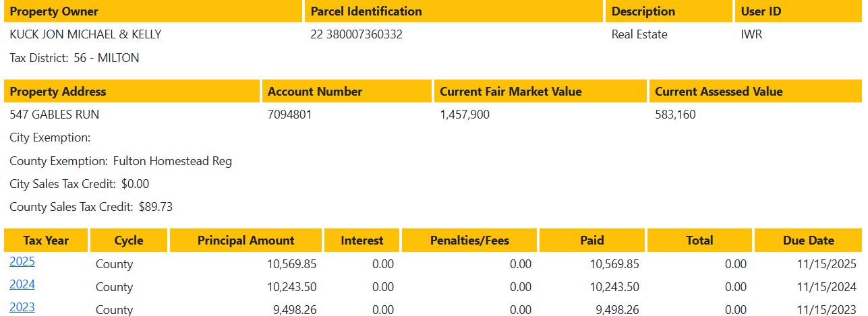Click the Due Date column header

808,241
